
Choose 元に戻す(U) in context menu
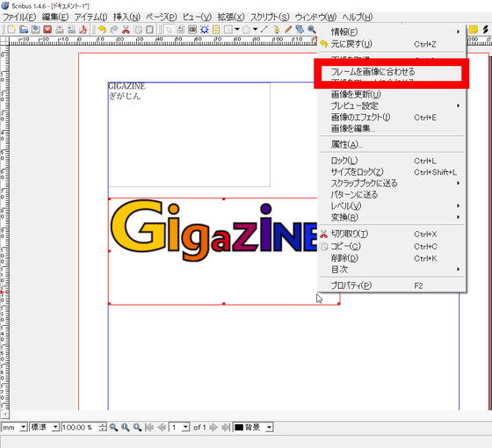(x=391, y=44)
